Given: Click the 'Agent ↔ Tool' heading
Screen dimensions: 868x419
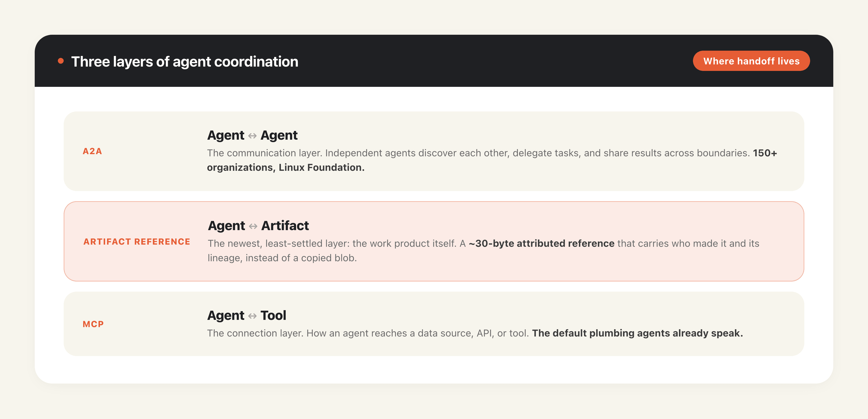Looking at the screenshot, I should pyautogui.click(x=246, y=316).
